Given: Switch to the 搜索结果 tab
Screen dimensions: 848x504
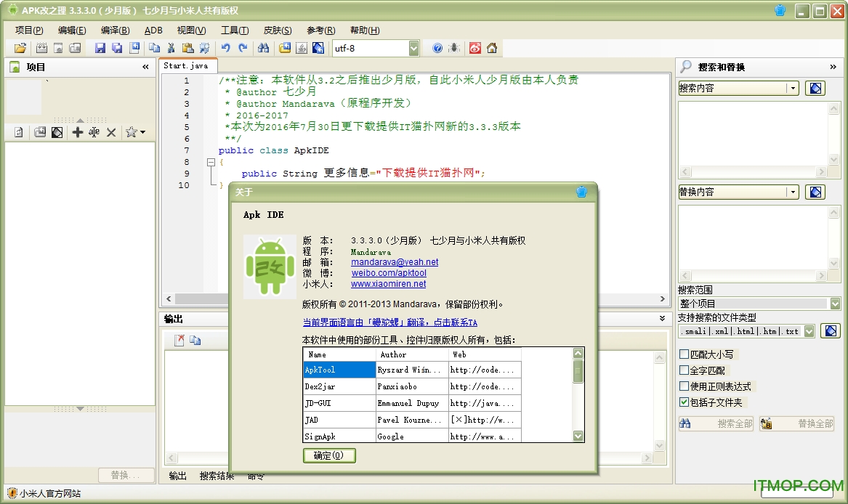Looking at the screenshot, I should click(x=217, y=476).
